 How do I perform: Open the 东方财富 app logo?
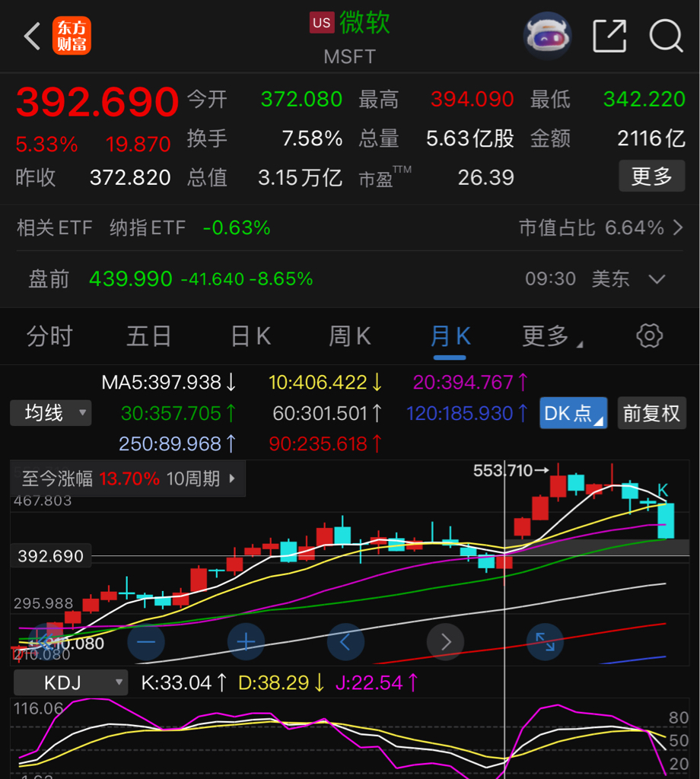[x=72, y=37]
